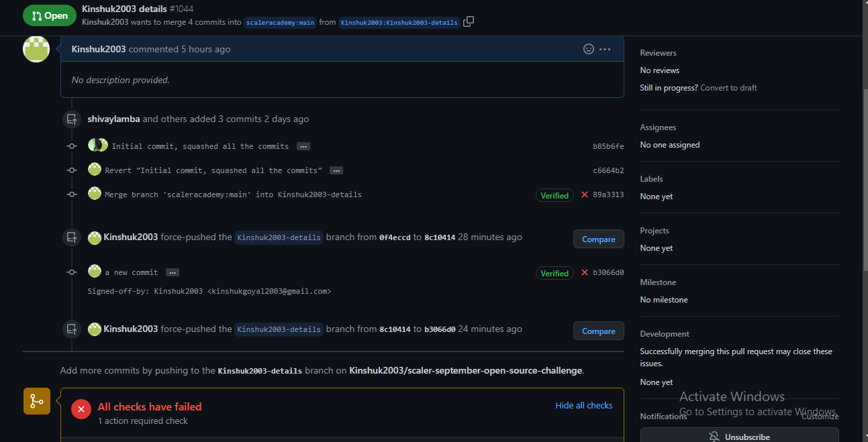Image resolution: width=868 pixels, height=442 pixels.
Task: Click the Development sidebar heading
Action: click(x=665, y=334)
